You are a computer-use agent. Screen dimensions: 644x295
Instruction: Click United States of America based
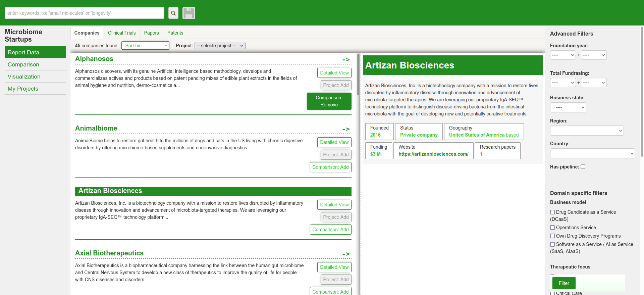click(484, 135)
